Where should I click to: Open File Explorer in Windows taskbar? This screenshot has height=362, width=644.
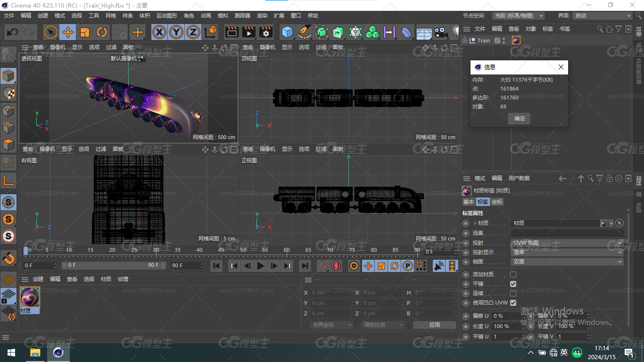(x=35, y=353)
